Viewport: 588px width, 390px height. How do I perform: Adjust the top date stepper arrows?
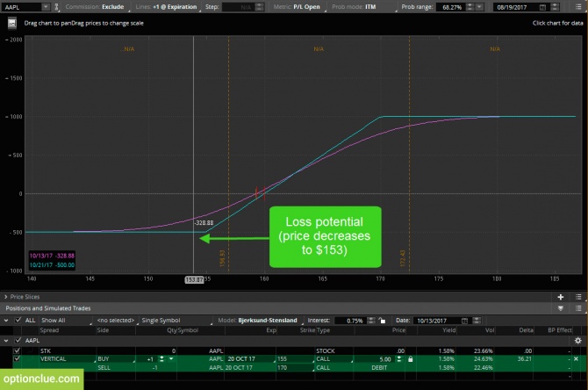point(555,7)
